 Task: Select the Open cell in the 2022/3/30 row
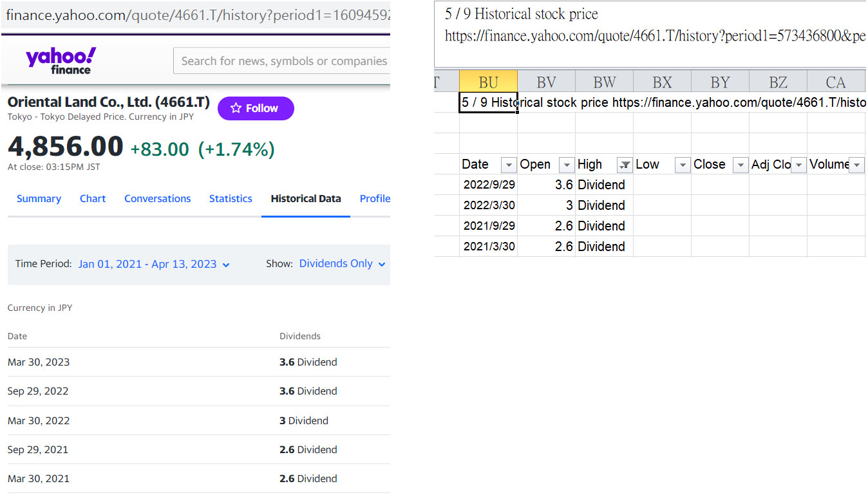coord(547,205)
